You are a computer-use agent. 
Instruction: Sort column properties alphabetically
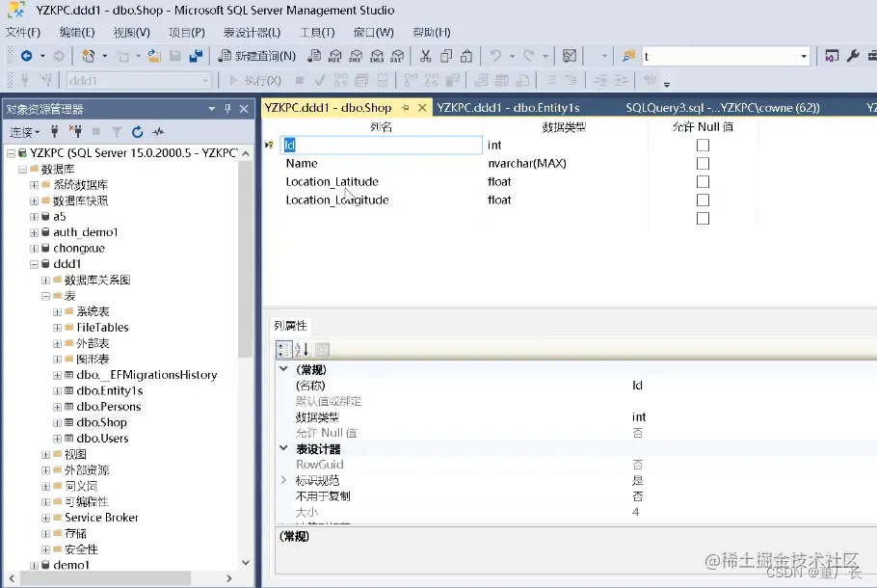pyautogui.click(x=302, y=350)
